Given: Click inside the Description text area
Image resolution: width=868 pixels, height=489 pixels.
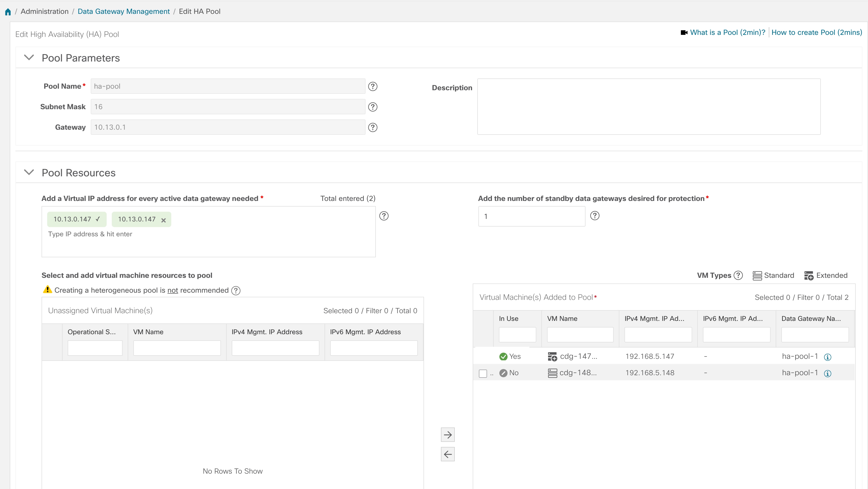Looking at the screenshot, I should coord(648,107).
